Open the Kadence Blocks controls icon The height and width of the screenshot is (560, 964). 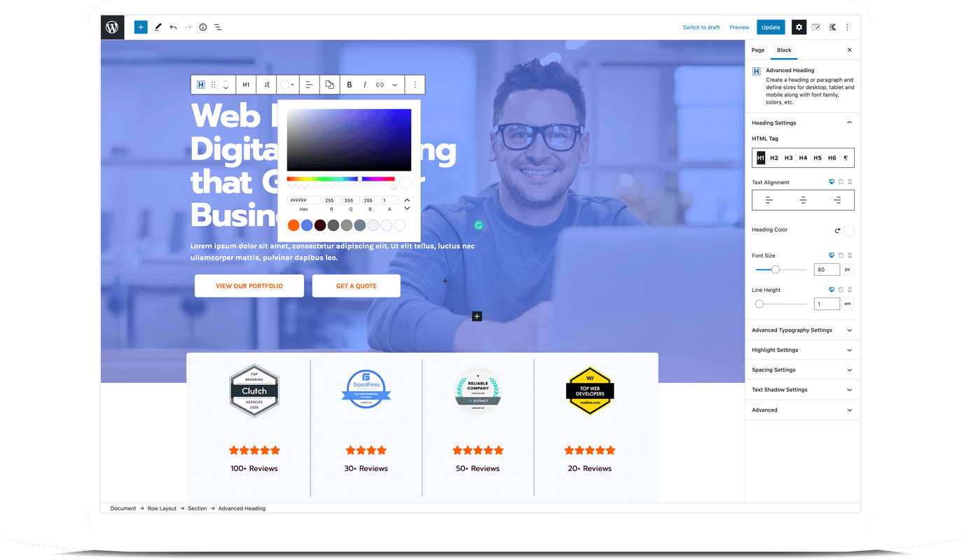click(832, 27)
